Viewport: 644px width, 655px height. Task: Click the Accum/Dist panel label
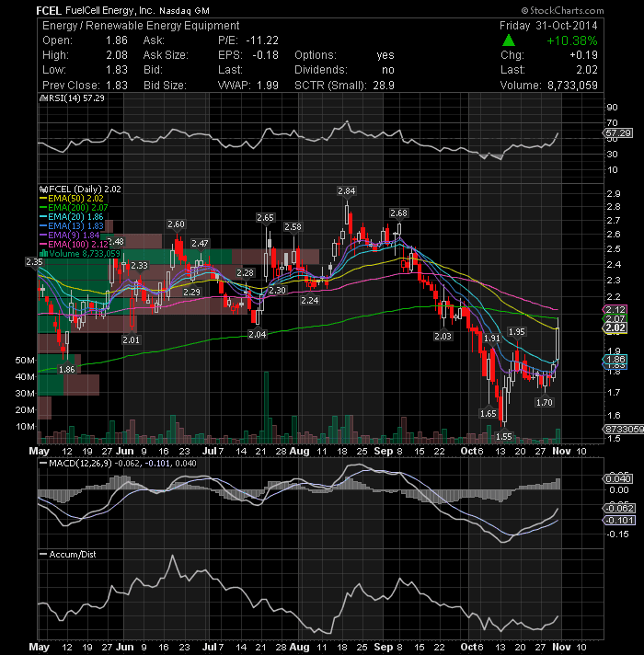pyautogui.click(x=73, y=555)
